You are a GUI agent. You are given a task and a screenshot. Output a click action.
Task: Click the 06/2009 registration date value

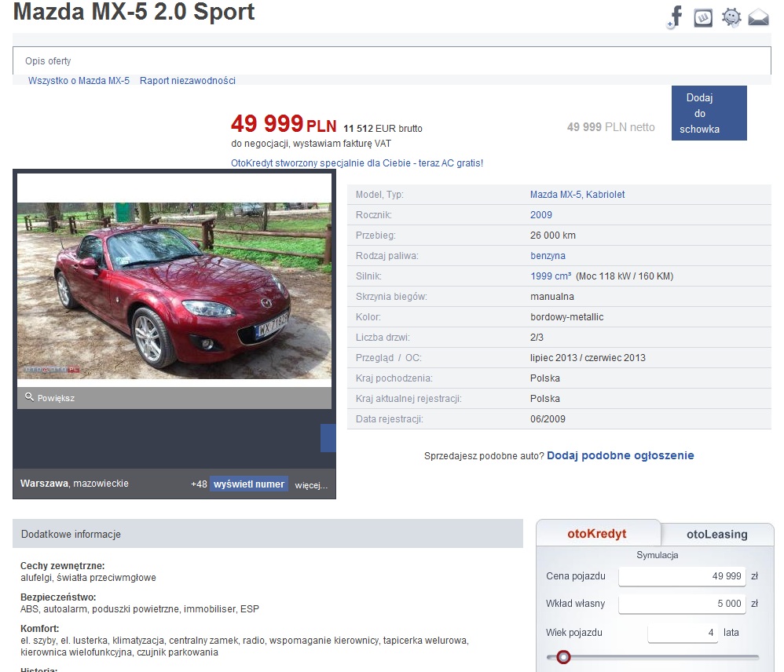(x=548, y=418)
